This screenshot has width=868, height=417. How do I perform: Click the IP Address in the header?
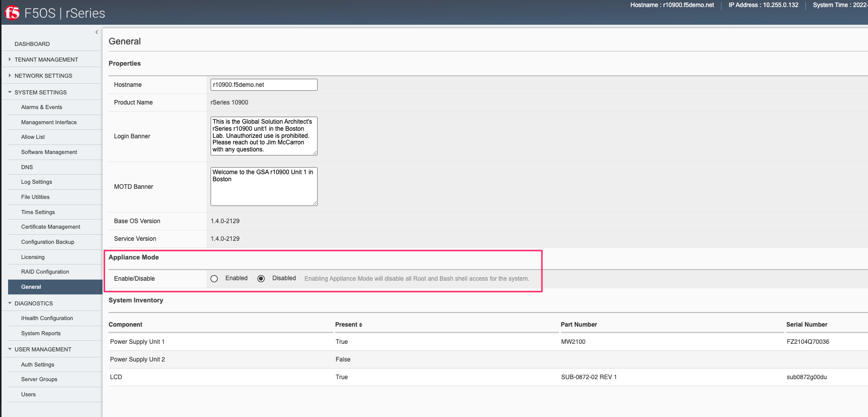click(x=763, y=5)
